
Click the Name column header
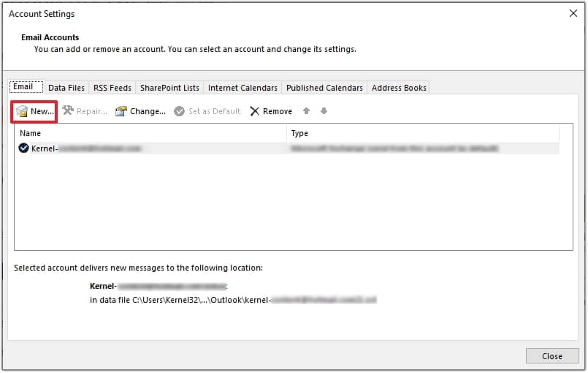coord(150,133)
